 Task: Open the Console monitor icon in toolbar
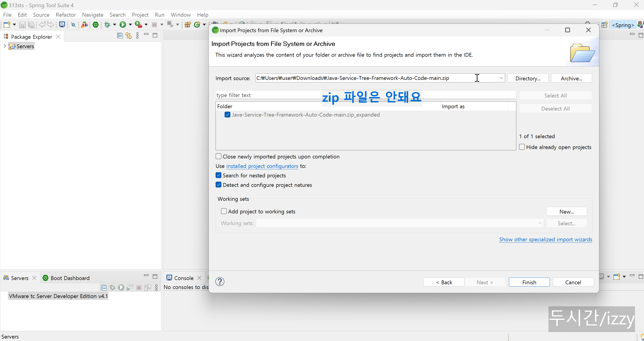[x=62, y=25]
